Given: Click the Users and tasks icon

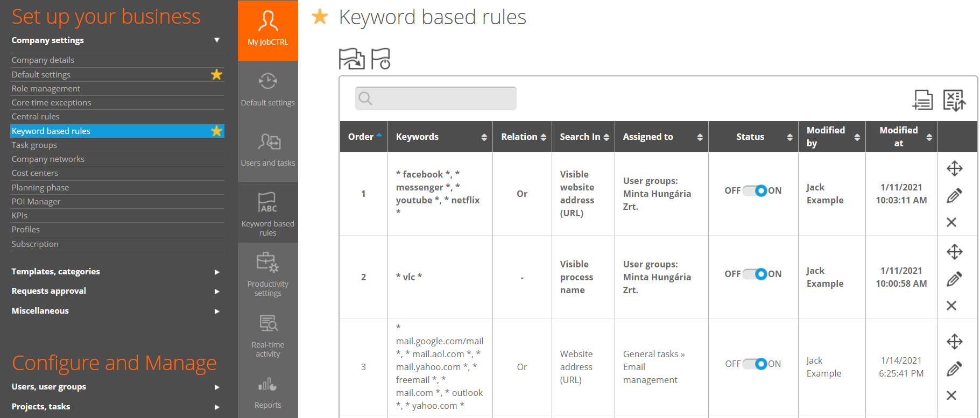Looking at the screenshot, I should click(267, 143).
